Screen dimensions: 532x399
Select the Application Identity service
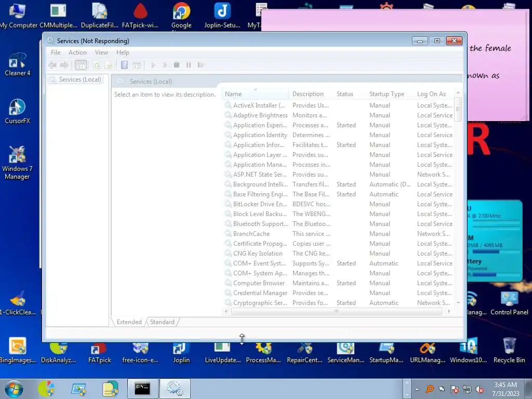[x=338, y=135]
